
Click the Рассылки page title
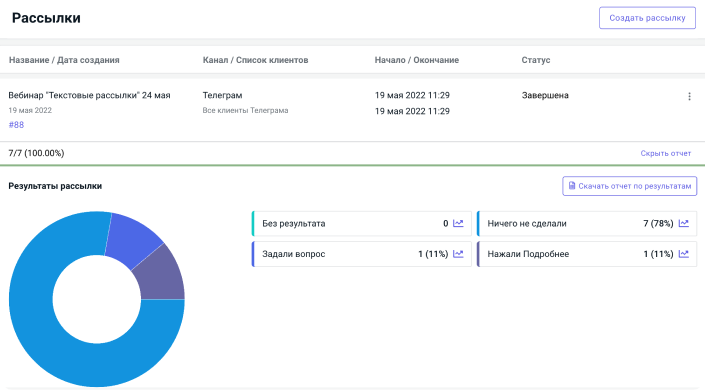click(46, 18)
